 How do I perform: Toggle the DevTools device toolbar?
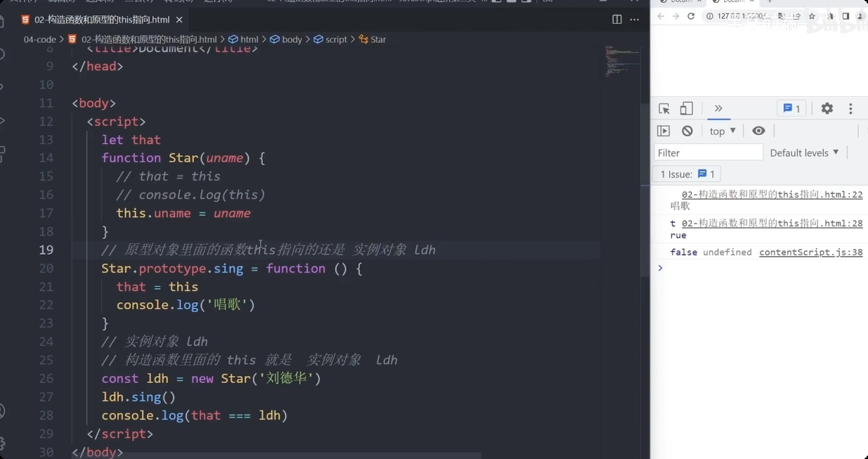687,108
